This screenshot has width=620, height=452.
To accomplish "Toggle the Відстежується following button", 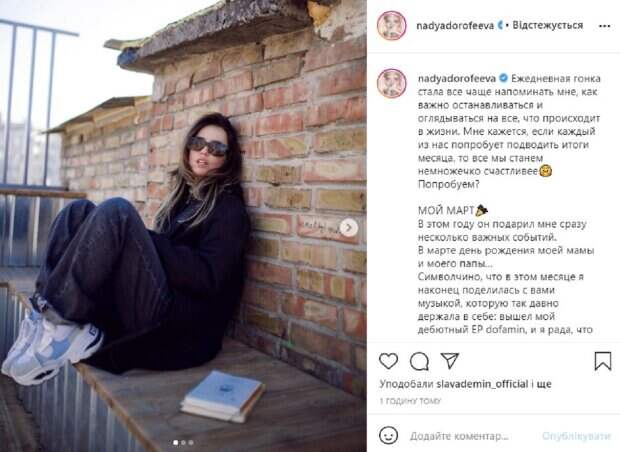I will 548,25.
